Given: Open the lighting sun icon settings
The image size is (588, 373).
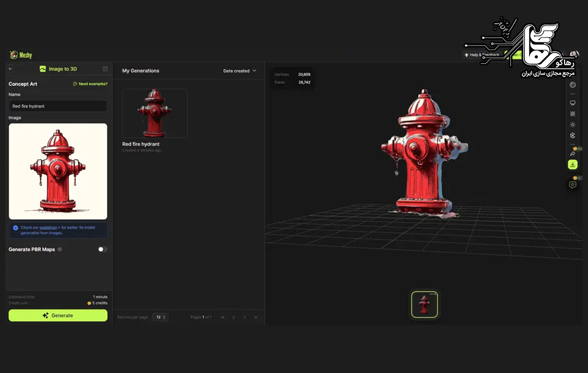Looking at the screenshot, I should pos(572,125).
